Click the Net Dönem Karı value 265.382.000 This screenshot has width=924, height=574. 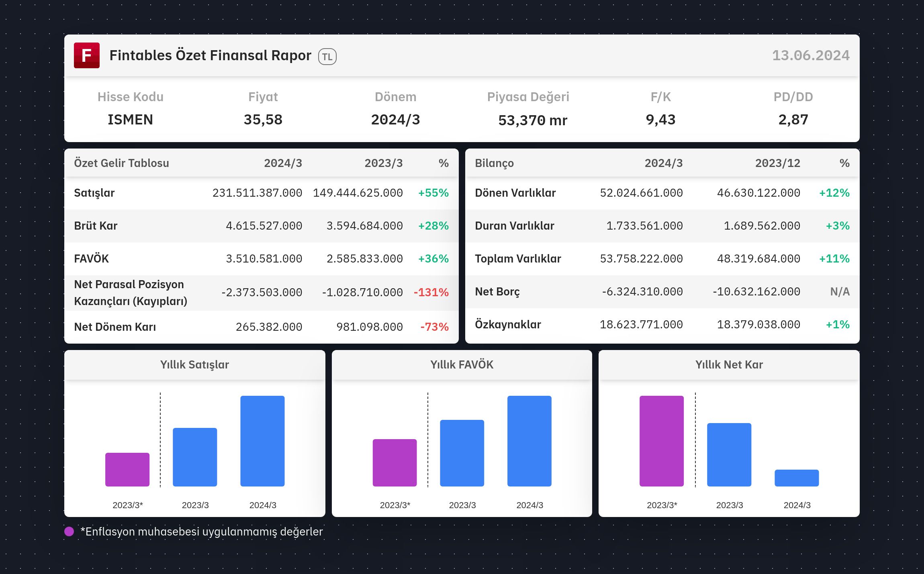(x=269, y=327)
